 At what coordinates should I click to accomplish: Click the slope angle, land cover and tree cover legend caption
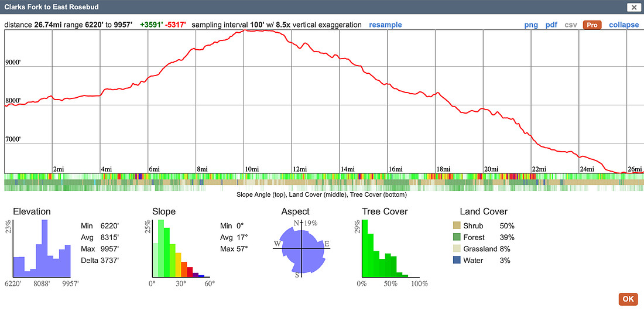pyautogui.click(x=321, y=194)
